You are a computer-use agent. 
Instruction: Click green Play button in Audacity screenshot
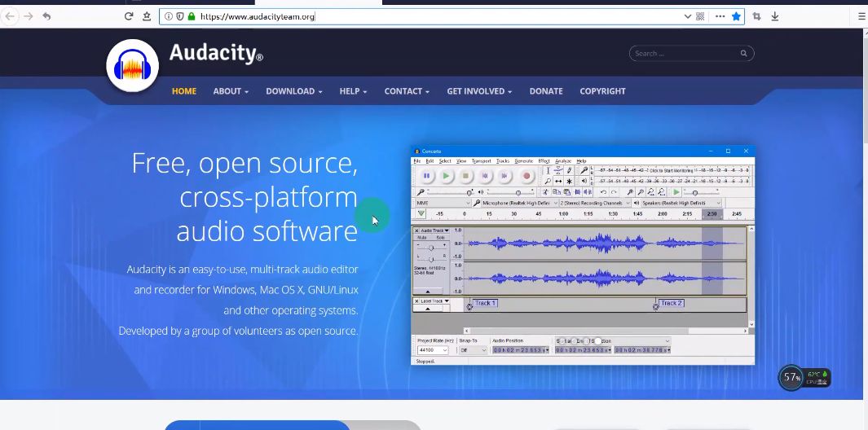click(446, 176)
